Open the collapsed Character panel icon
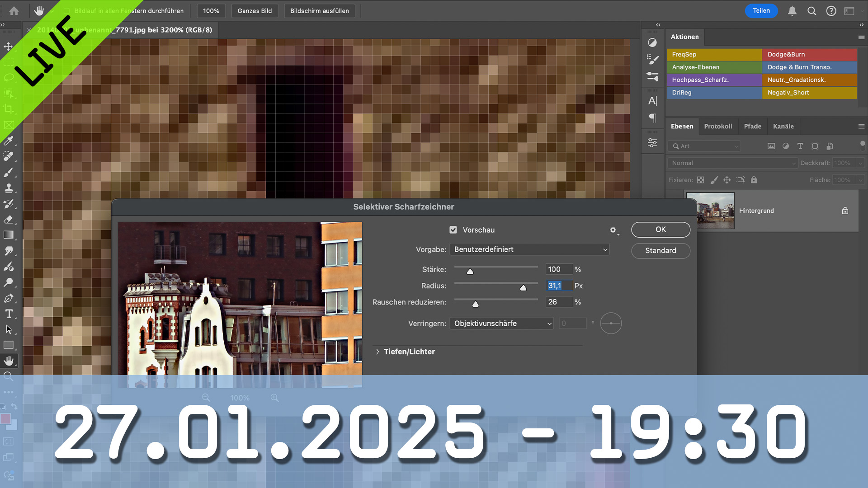The width and height of the screenshot is (868, 488). point(652,101)
